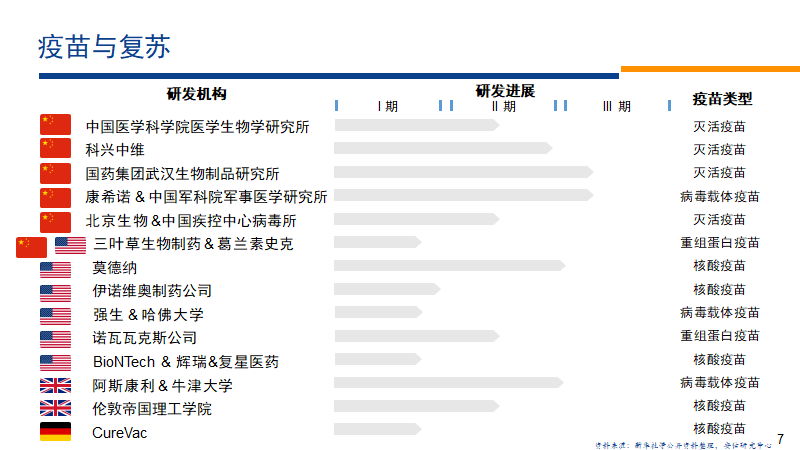Select the text 诺瓦瓦克斯公司
Screen dimensions: 800x450
[144, 338]
